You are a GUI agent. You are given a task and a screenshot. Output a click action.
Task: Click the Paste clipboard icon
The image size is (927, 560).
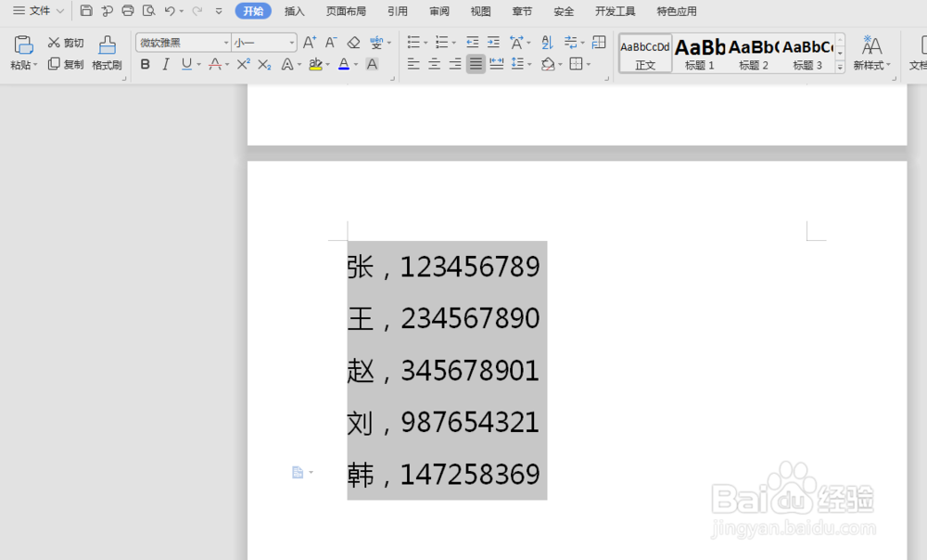(x=24, y=45)
